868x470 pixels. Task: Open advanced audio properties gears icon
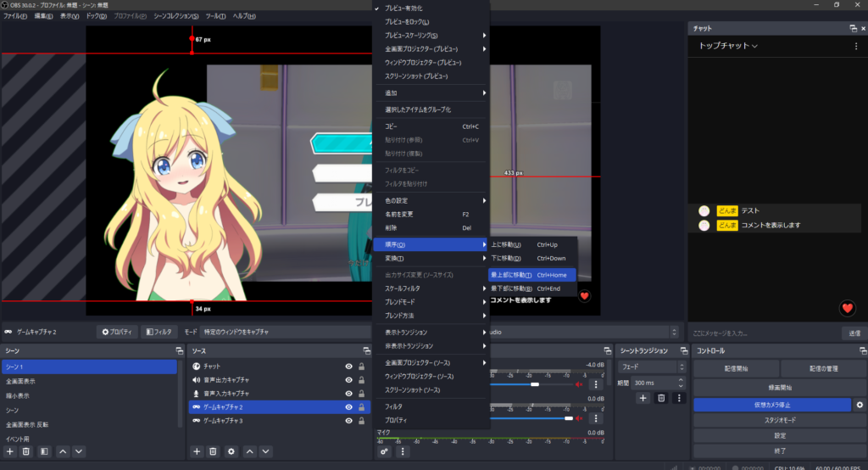[385, 451]
